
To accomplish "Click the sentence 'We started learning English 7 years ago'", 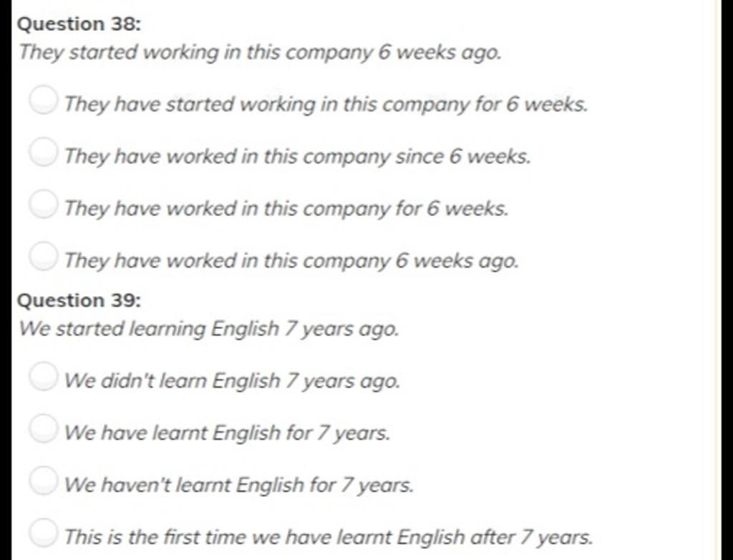I will [x=209, y=329].
